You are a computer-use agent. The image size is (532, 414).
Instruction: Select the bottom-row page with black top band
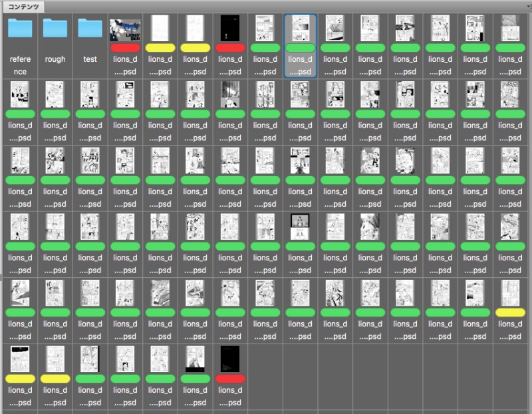[20, 359]
